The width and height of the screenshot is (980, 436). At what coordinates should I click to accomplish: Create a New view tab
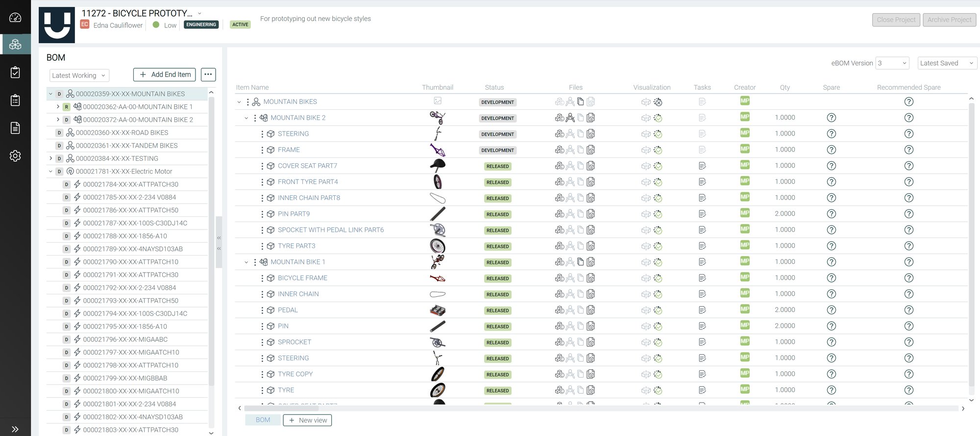click(x=308, y=420)
